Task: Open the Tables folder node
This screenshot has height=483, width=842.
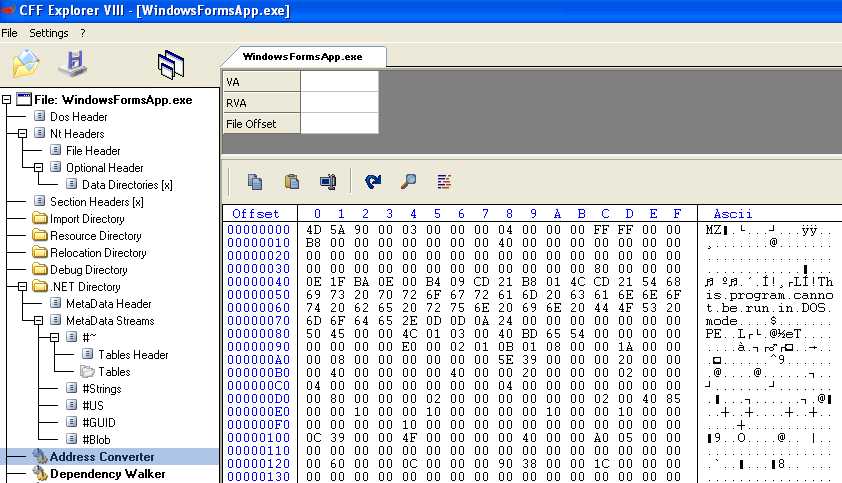Action: [114, 372]
